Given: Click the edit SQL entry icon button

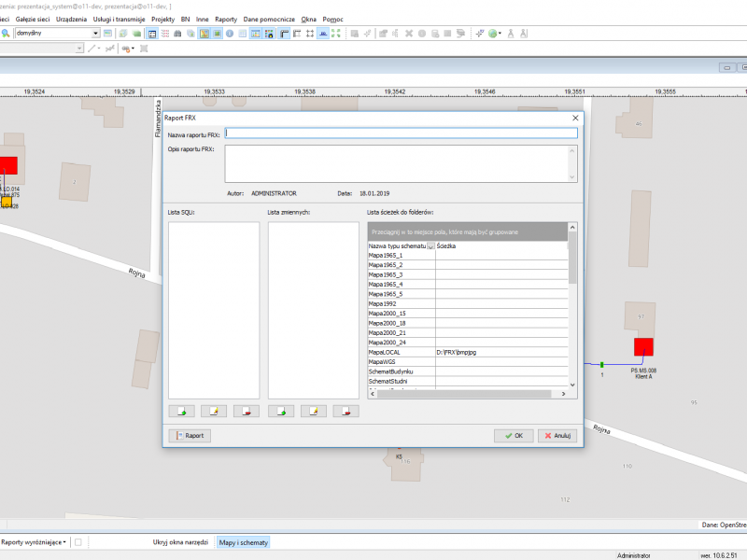Looking at the screenshot, I should pos(214,412).
